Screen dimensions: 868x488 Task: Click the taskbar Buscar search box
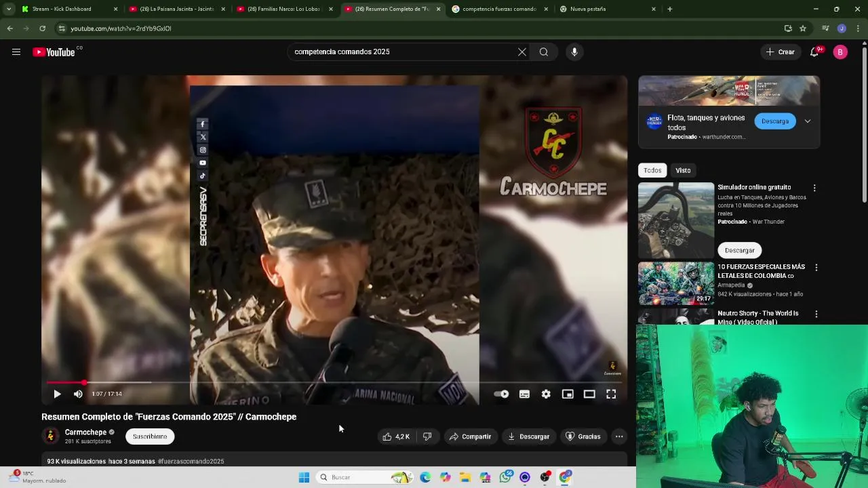(365, 477)
